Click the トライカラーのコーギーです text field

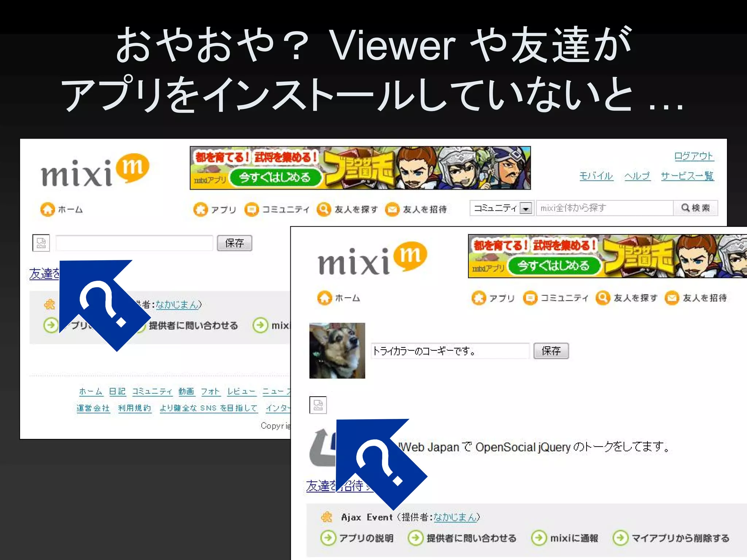450,351
